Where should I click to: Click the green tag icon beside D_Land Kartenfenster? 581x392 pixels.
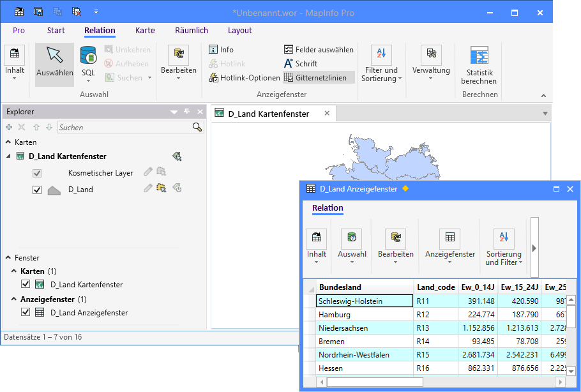click(x=177, y=156)
